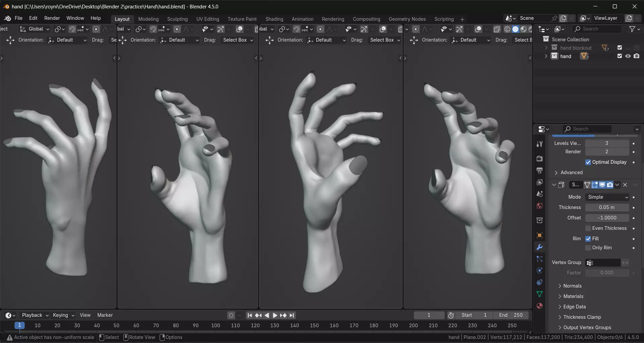The image size is (644, 343).
Task: Open the Render menu
Action: coord(52,18)
